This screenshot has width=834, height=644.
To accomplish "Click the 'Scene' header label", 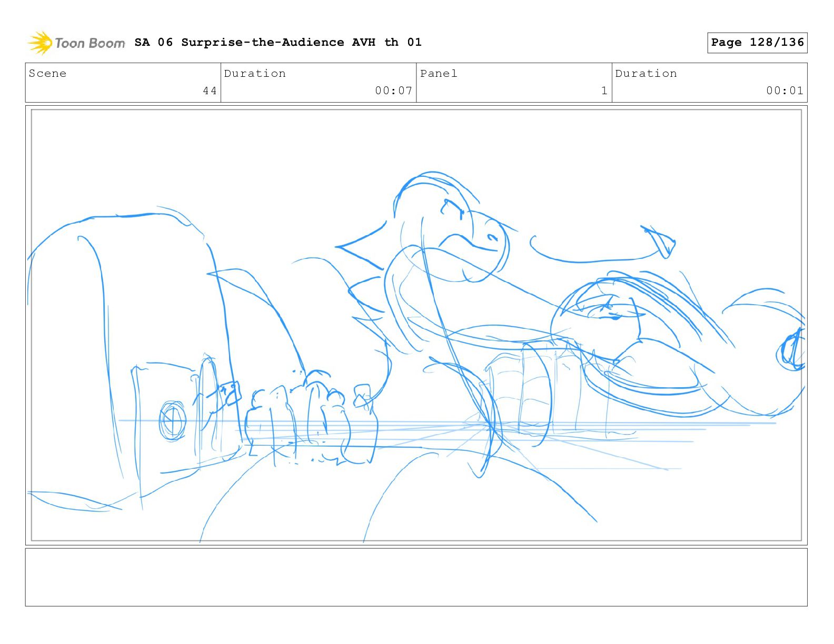I will [x=47, y=73].
